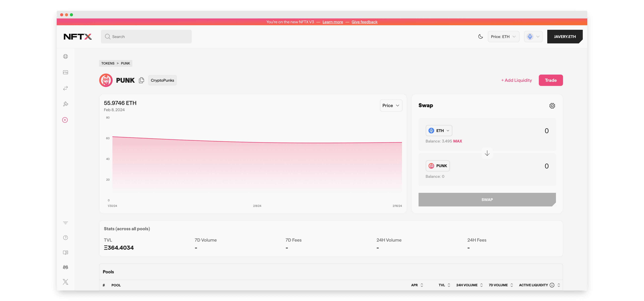
Task: Reverse swap direction with down arrow
Action: [487, 153]
